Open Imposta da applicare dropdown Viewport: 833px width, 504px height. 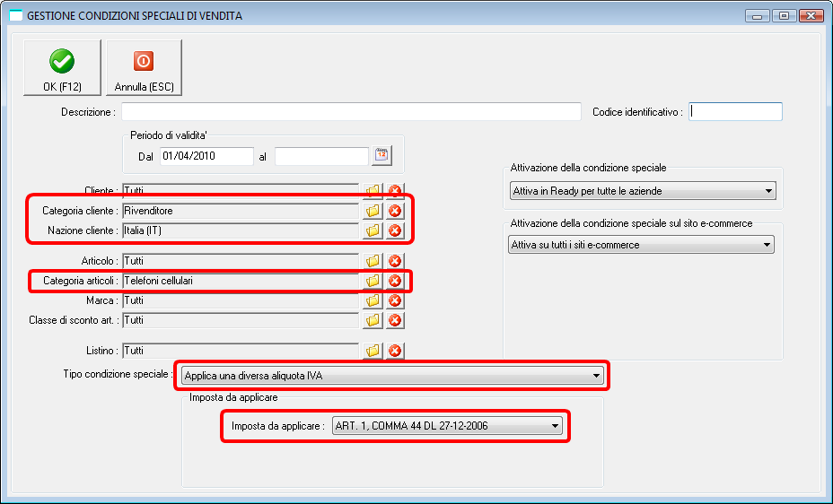(447, 425)
